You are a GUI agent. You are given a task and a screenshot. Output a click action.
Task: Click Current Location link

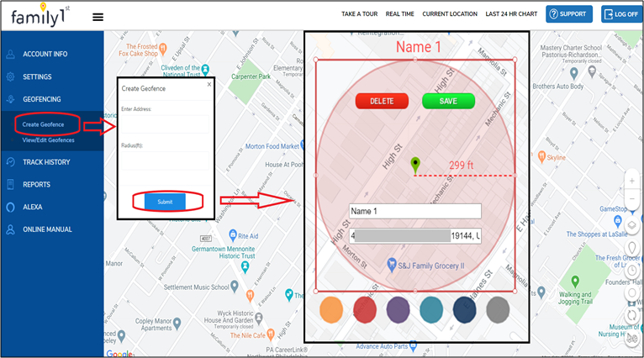pyautogui.click(x=450, y=14)
